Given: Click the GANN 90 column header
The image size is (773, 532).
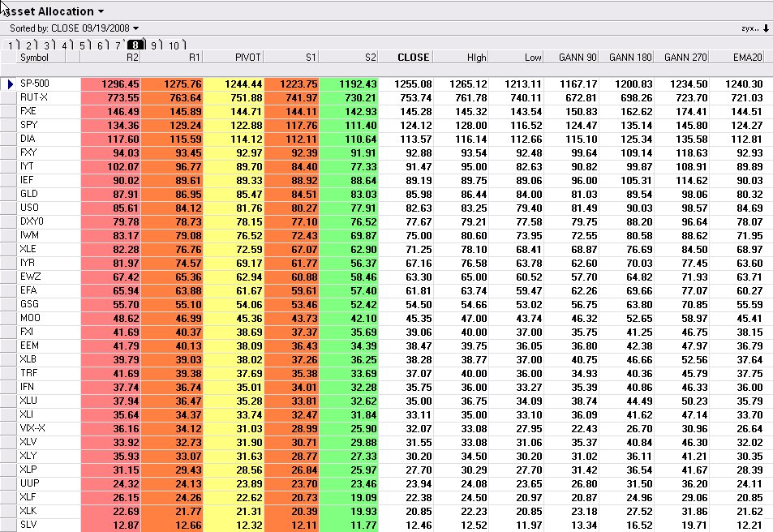Looking at the screenshot, I should (571, 58).
